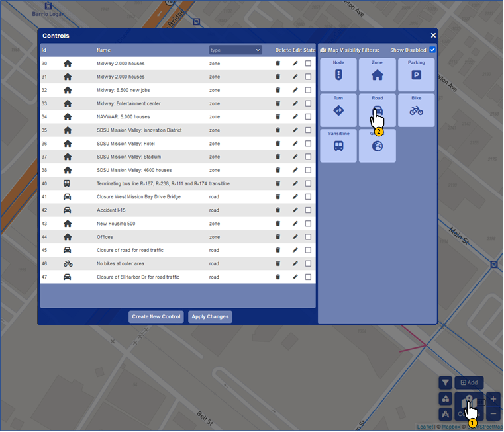
Task: Open the map filter funnel tool
Action: 445,382
